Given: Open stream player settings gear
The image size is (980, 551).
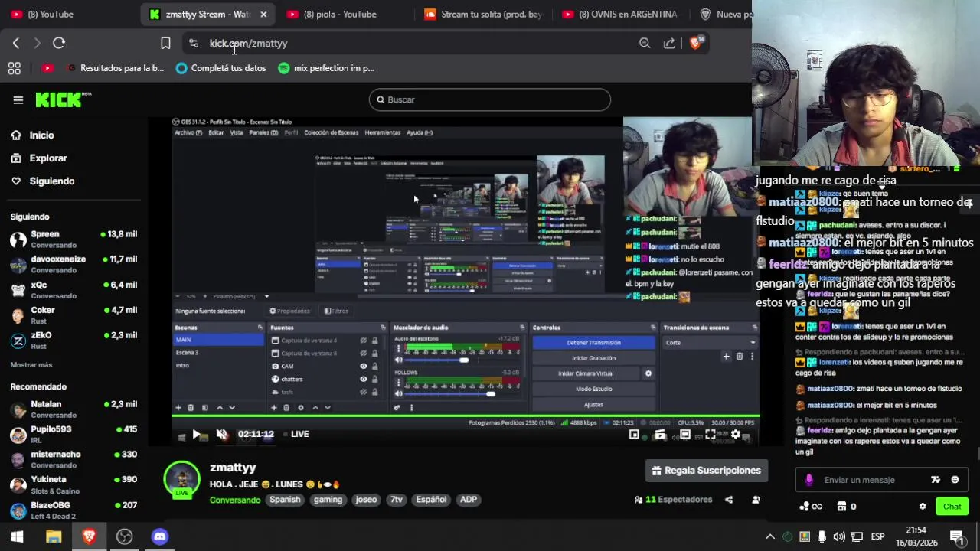Looking at the screenshot, I should (x=736, y=434).
